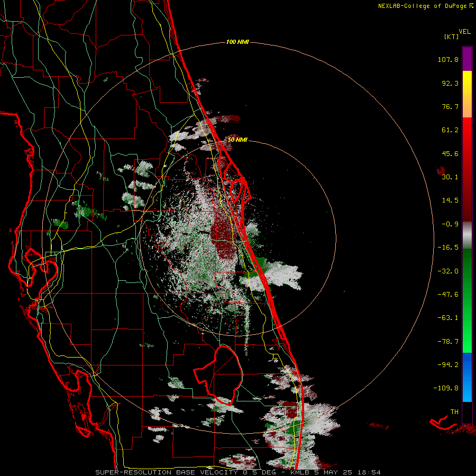Viewport: 476px width, 476px height.
Task: Pick the gray-white near-zero color bar segment
Action: pyautogui.click(x=467, y=234)
